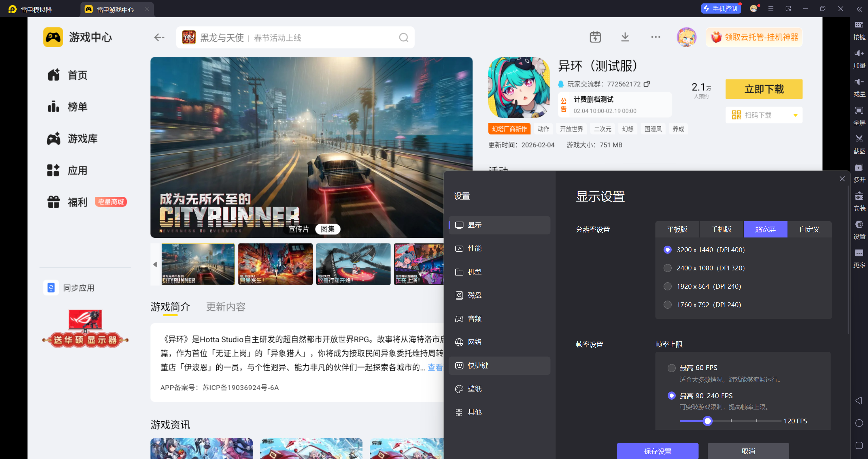The image size is (868, 459).
Task: Expand the 扫码下载 dropdown arrow
Action: 795,115
